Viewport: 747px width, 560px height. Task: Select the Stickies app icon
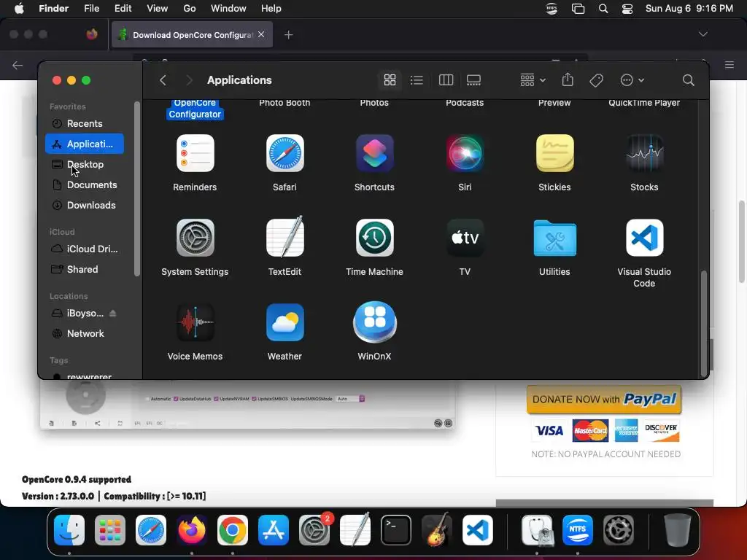[x=554, y=153]
